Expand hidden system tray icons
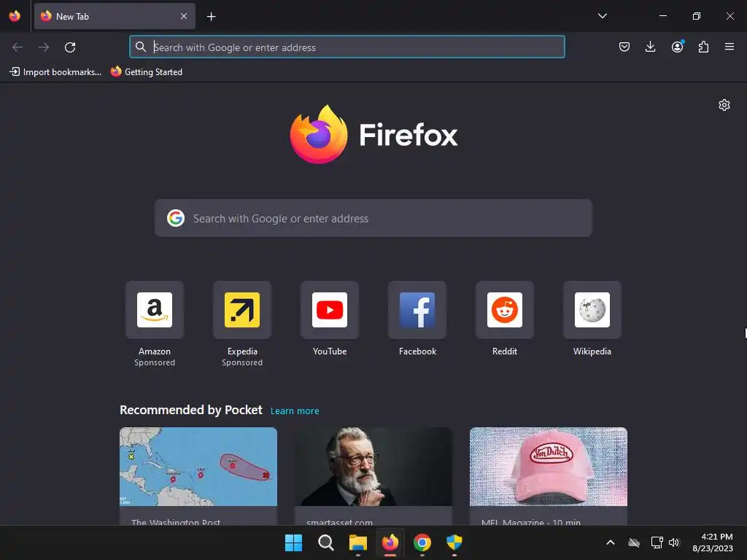 (611, 542)
